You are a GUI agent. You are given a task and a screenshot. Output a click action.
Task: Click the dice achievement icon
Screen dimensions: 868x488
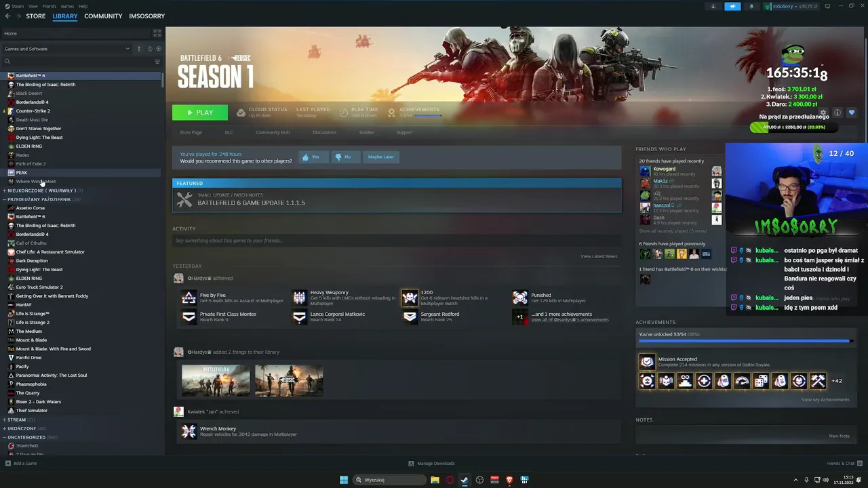pyautogui.click(x=761, y=382)
